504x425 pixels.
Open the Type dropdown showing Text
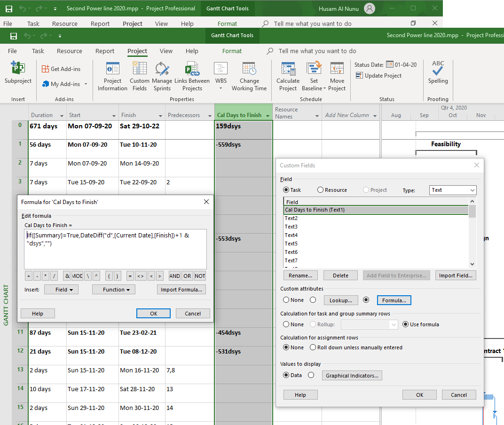453,190
